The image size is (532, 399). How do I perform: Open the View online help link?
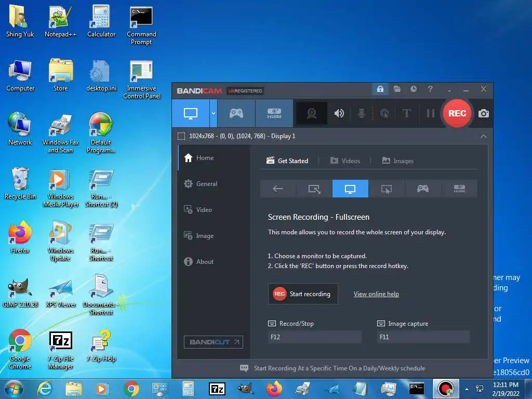pos(376,294)
